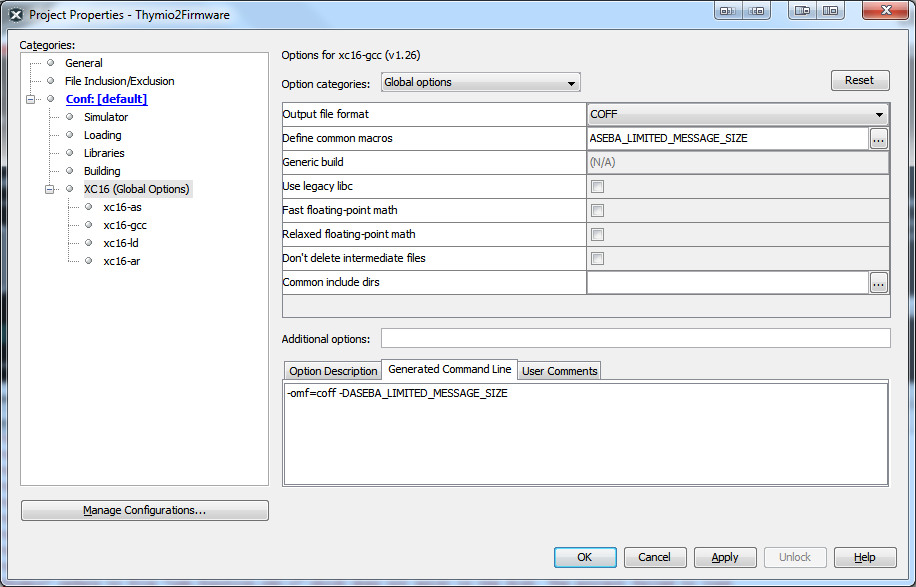This screenshot has height=587, width=916.
Task: Click the Reset button
Action: pyautogui.click(x=860, y=81)
